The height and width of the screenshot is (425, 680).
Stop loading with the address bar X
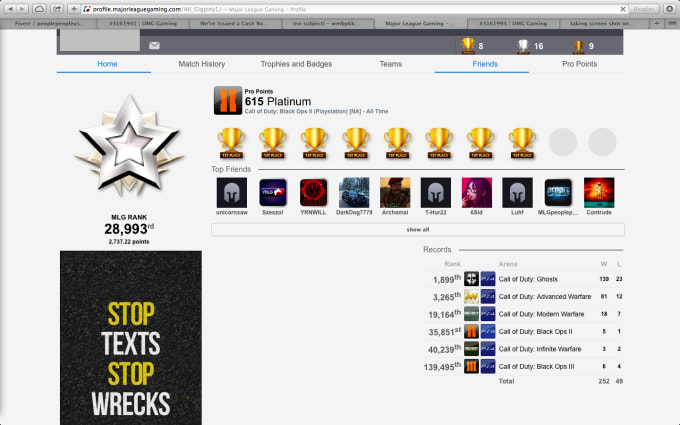tap(623, 9)
